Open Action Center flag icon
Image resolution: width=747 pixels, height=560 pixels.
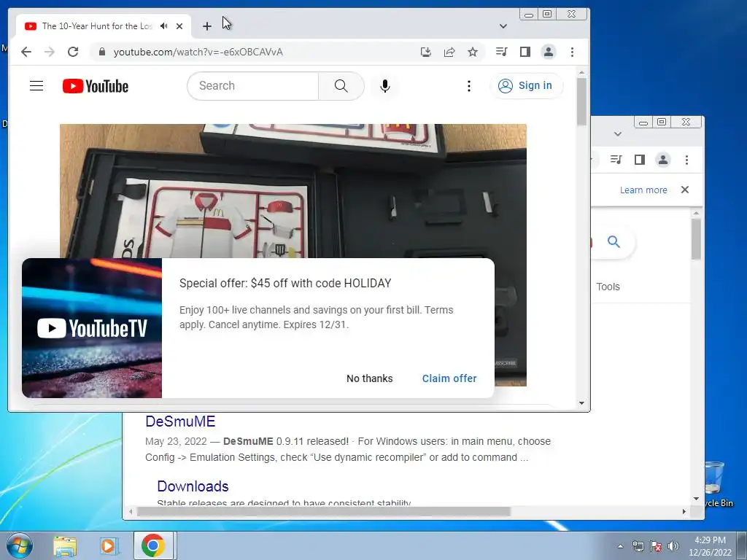pos(656,546)
